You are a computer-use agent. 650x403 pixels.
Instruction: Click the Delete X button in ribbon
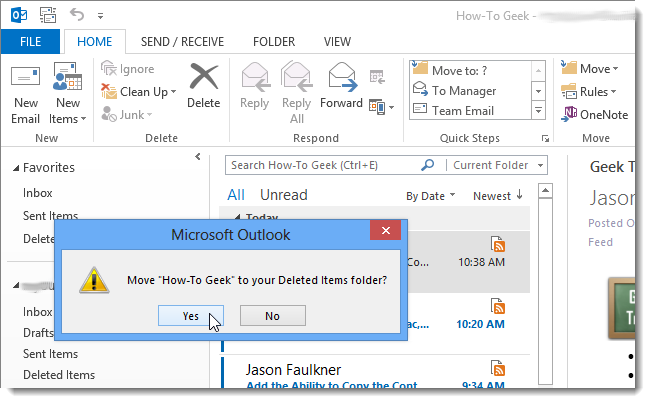203,87
